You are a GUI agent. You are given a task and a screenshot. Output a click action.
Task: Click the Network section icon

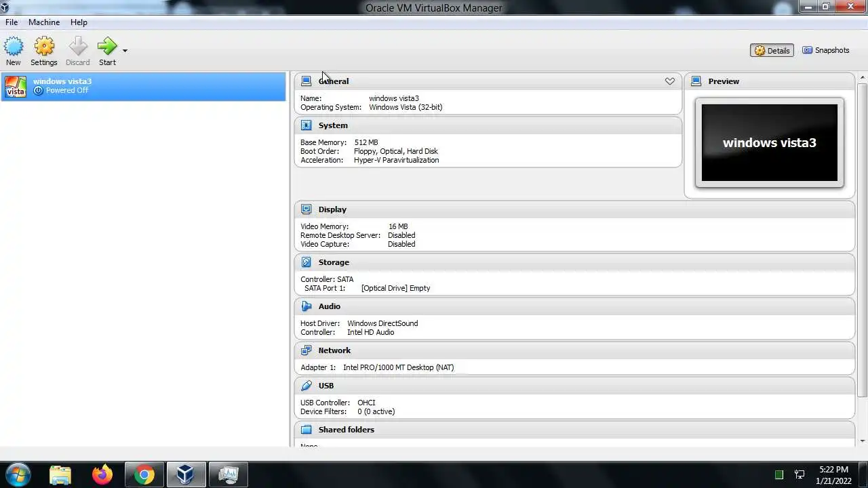pos(306,350)
